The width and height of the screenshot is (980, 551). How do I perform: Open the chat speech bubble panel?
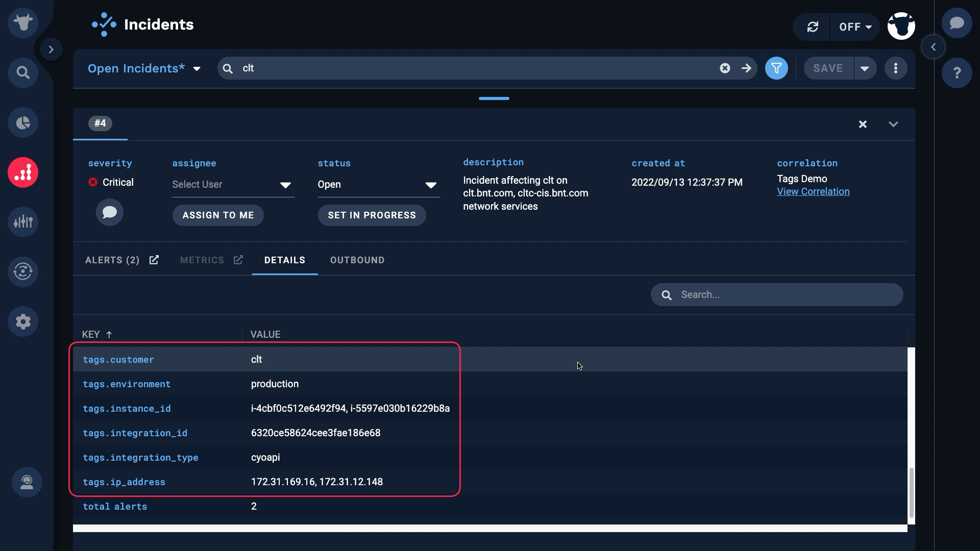pos(957,23)
